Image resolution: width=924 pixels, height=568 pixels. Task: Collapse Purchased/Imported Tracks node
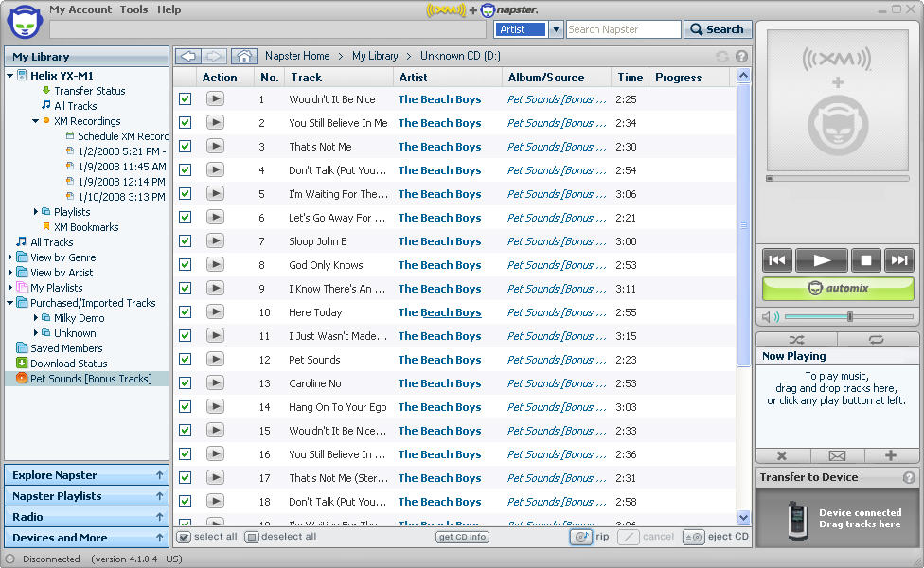coord(10,303)
